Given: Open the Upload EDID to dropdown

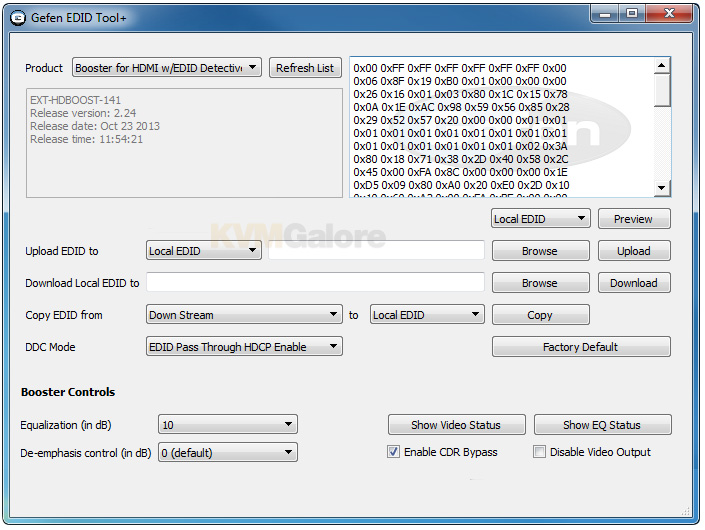Looking at the screenshot, I should (204, 251).
